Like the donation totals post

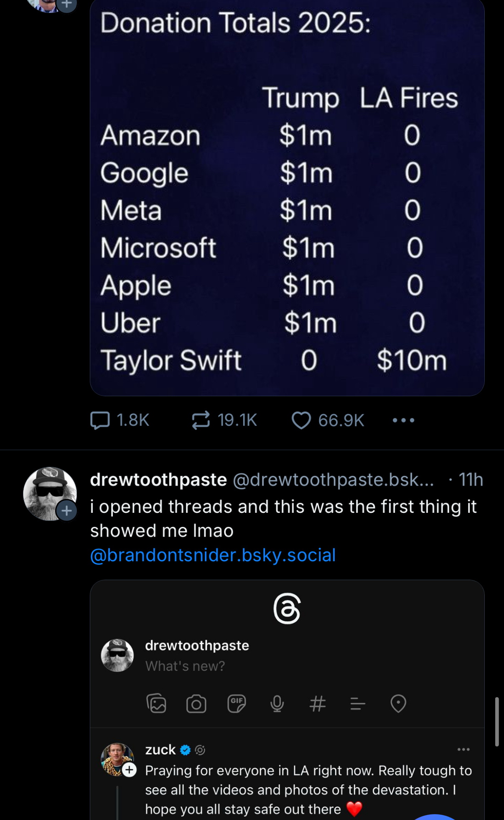(x=301, y=420)
